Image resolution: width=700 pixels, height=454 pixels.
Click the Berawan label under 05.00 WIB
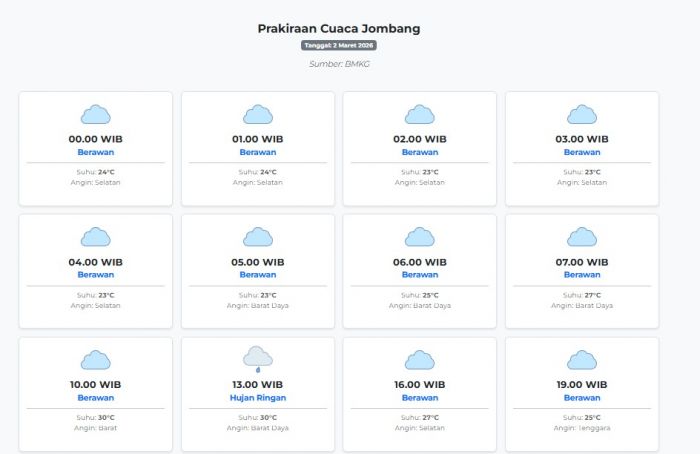(x=258, y=274)
